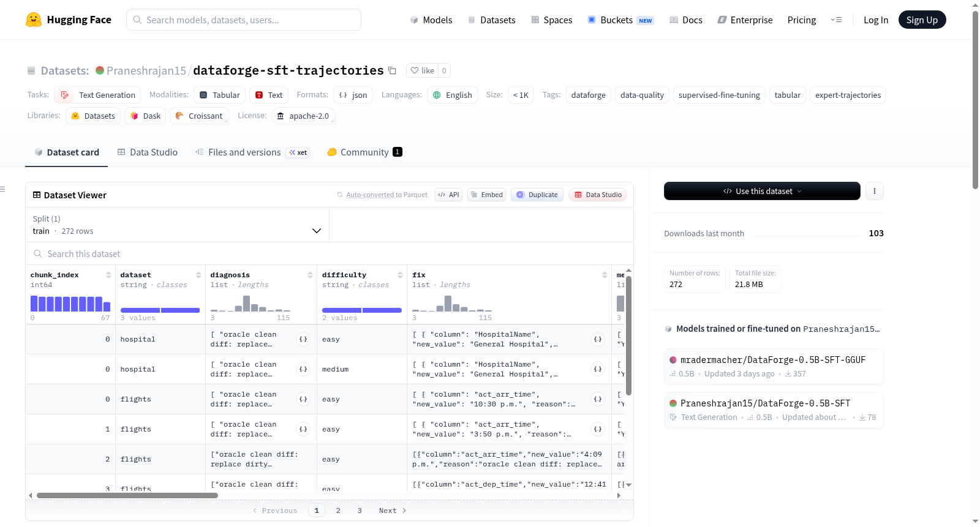Open the Use this dataset dropdown
This screenshot has width=980, height=527.
tap(762, 191)
